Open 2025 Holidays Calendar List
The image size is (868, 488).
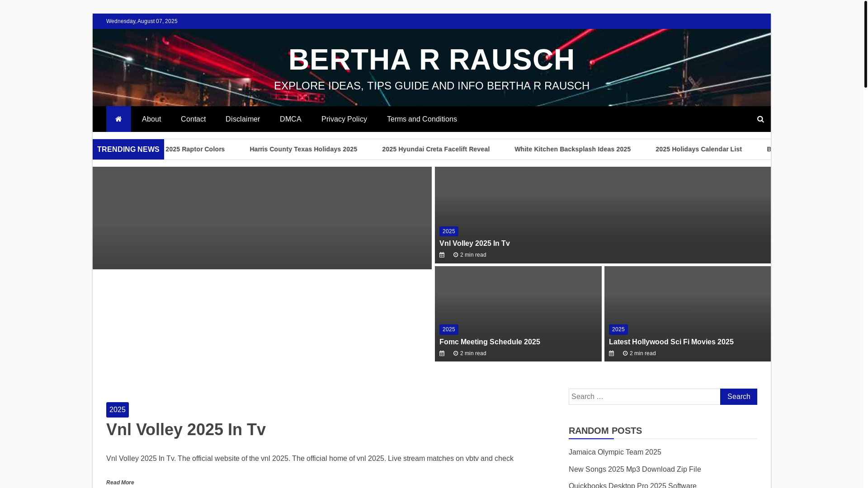click(x=698, y=149)
